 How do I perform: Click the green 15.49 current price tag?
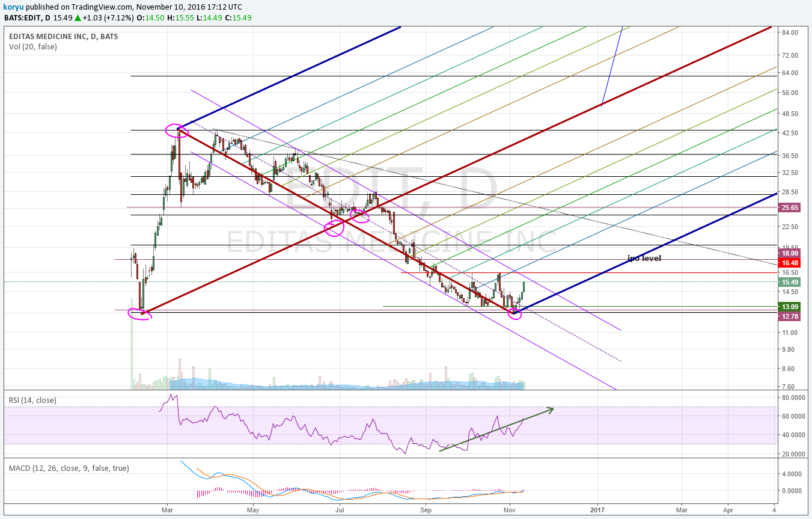point(790,282)
